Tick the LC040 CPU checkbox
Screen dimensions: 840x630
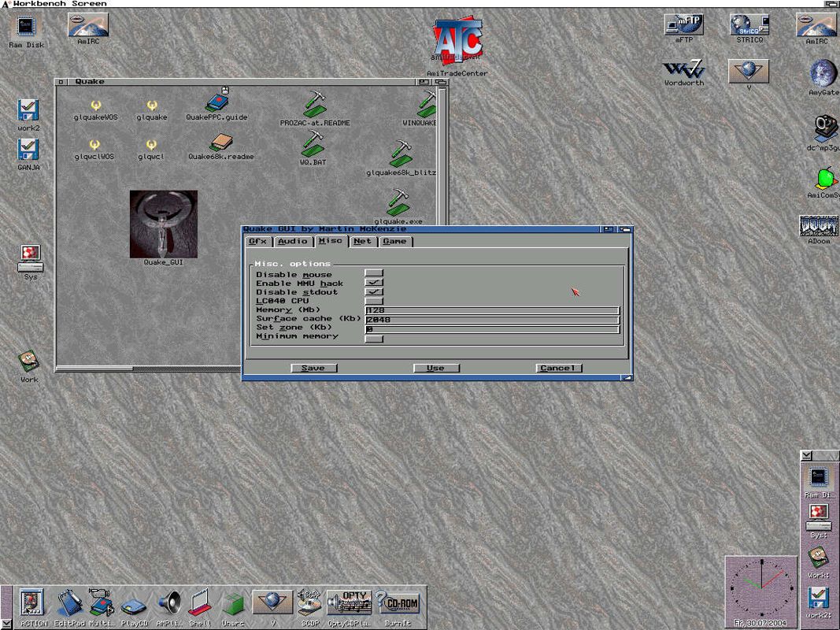pyautogui.click(x=374, y=301)
